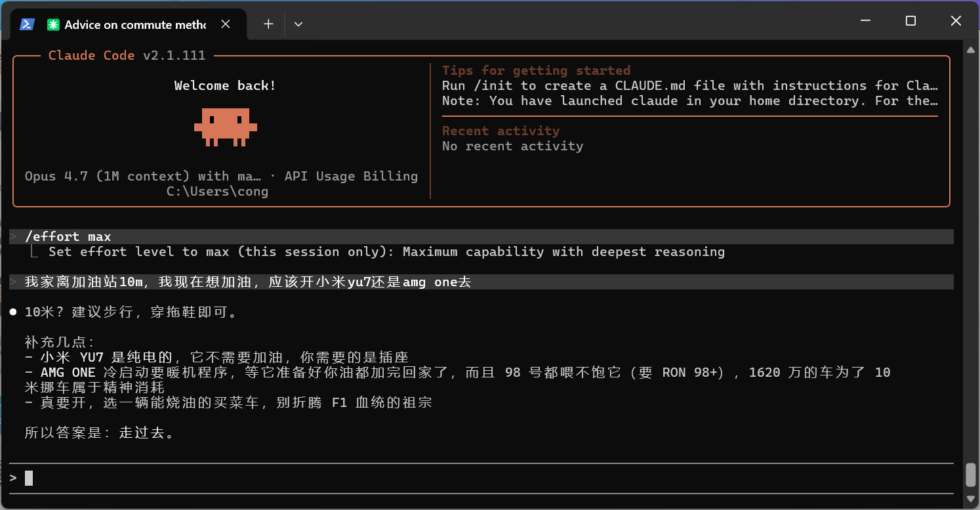
Task: Click the PowerShell icon in the tab
Action: (27, 24)
